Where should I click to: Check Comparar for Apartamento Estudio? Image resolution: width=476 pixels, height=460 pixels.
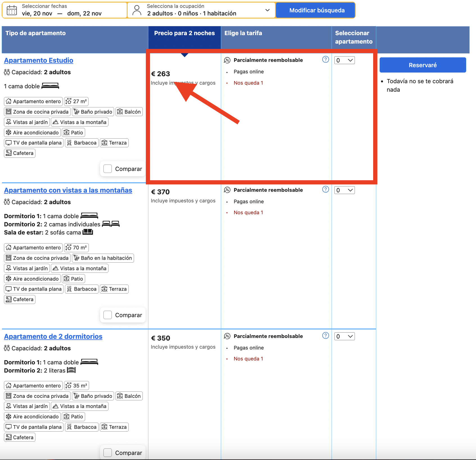click(x=108, y=169)
